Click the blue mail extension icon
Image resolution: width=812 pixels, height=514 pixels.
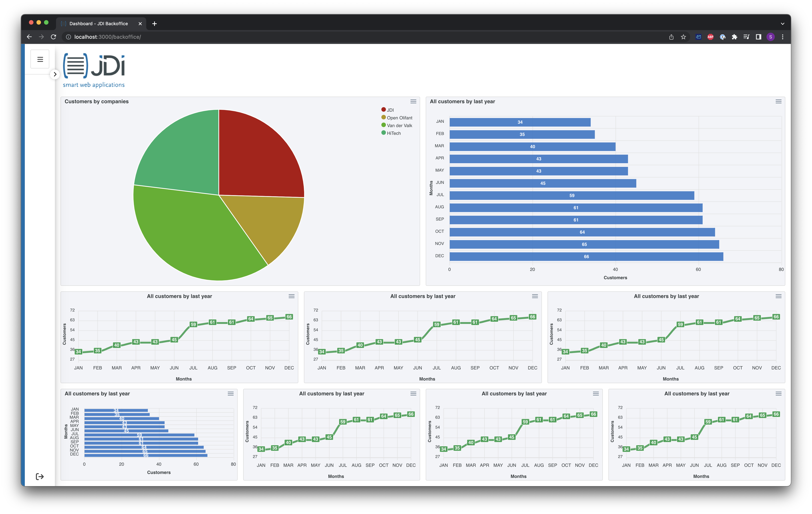pyautogui.click(x=698, y=37)
